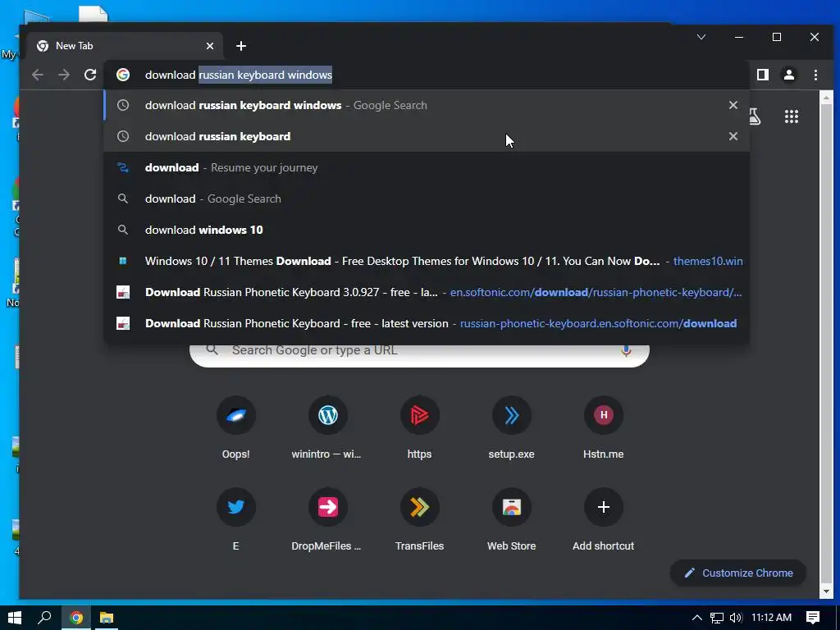Open the Twitter 'E' shortcut tile
This screenshot has width=840, height=630.
[235, 519]
